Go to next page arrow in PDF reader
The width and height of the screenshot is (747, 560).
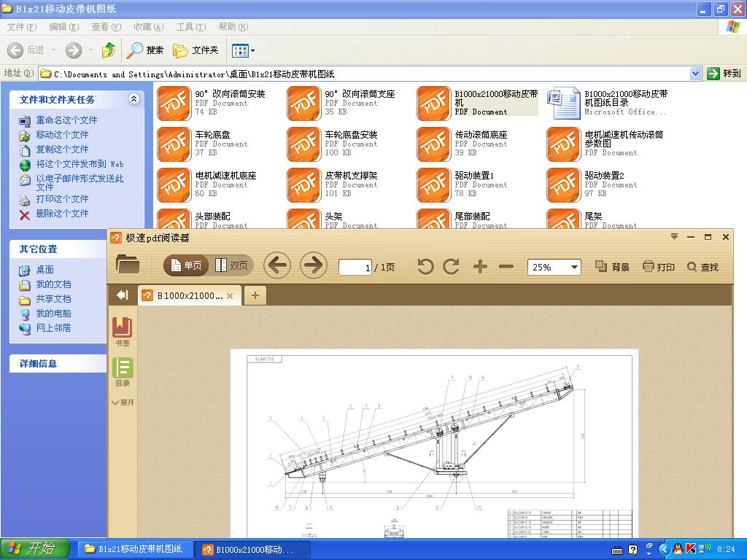click(x=314, y=265)
